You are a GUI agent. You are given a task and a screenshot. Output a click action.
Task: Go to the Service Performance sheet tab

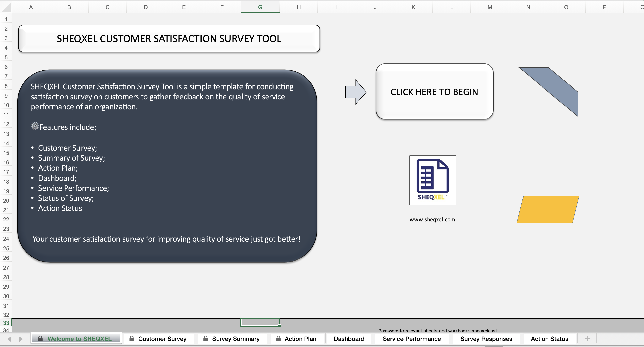pyautogui.click(x=412, y=339)
